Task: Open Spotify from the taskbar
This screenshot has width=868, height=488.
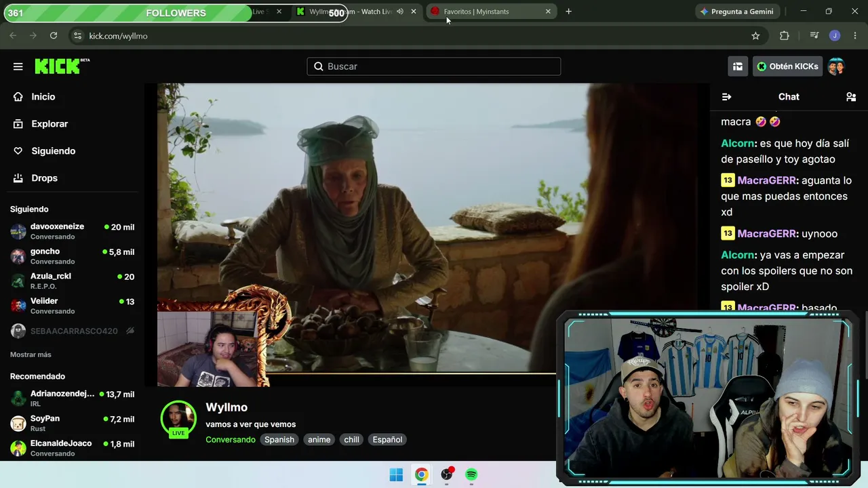Action: point(471,474)
